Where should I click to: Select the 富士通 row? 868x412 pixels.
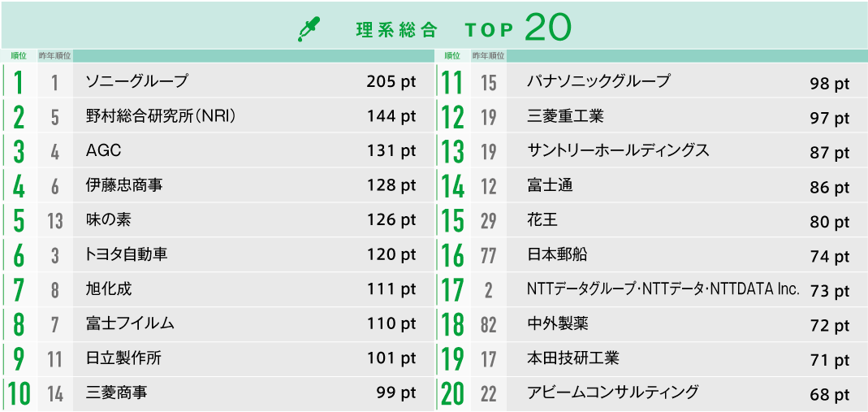pyautogui.click(x=550, y=185)
